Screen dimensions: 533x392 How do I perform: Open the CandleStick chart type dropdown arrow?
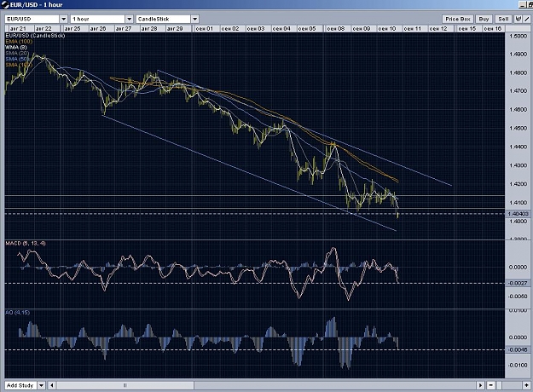pyautogui.click(x=194, y=19)
